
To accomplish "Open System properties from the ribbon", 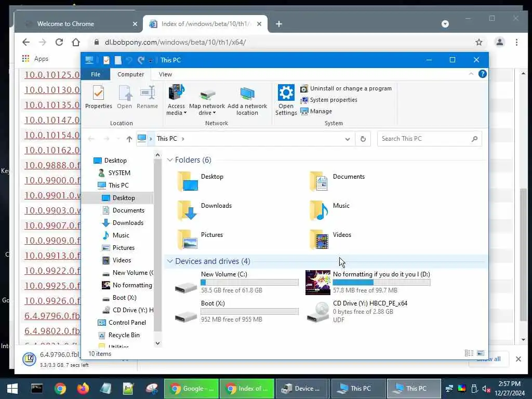I will (329, 100).
